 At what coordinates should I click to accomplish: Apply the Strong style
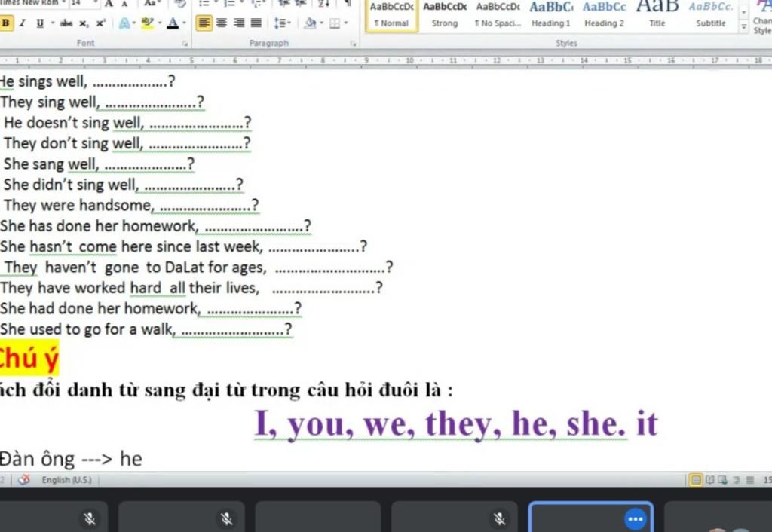click(x=445, y=15)
